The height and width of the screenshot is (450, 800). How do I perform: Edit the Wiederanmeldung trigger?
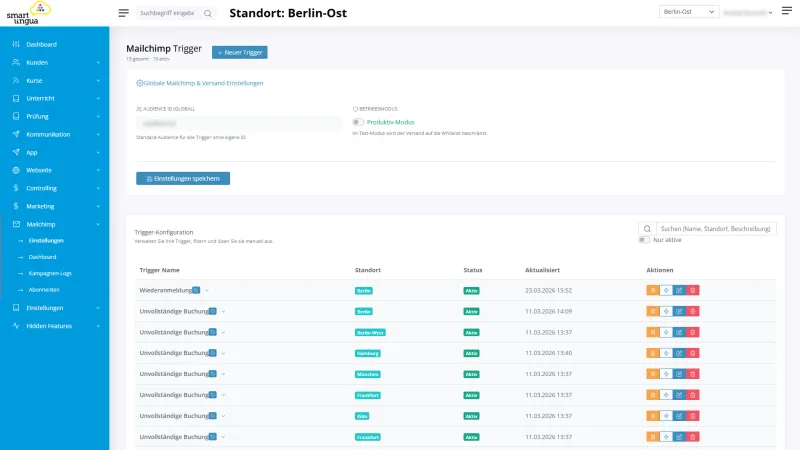pos(679,290)
